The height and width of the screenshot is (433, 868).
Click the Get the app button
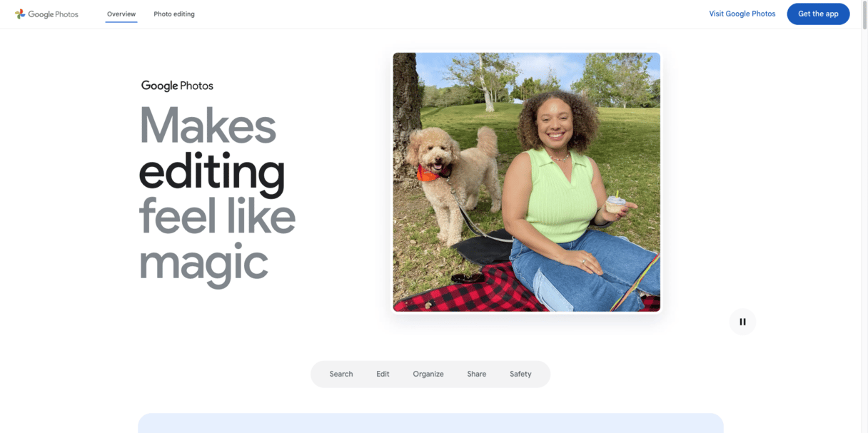(818, 14)
